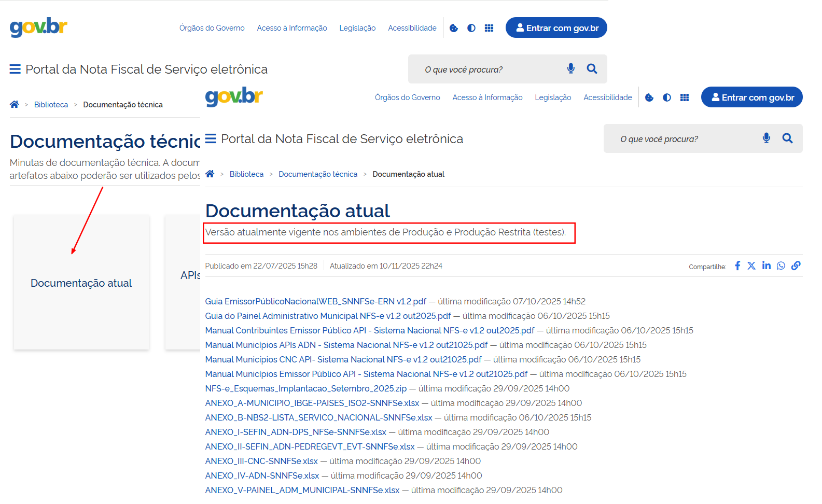Click the home icon above the Documentação atual heading
The width and height of the screenshot is (822, 504).
(210, 174)
